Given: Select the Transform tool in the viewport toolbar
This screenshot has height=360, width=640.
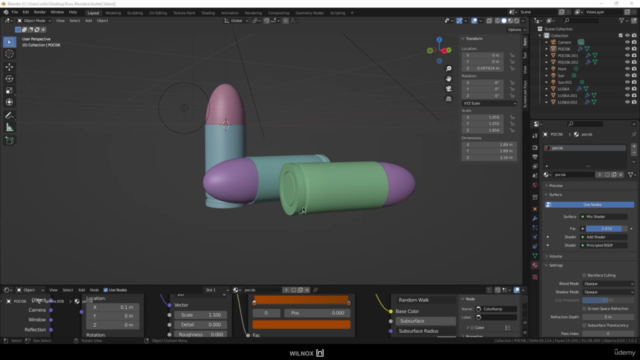Looking at the screenshot, I should pos(9,102).
